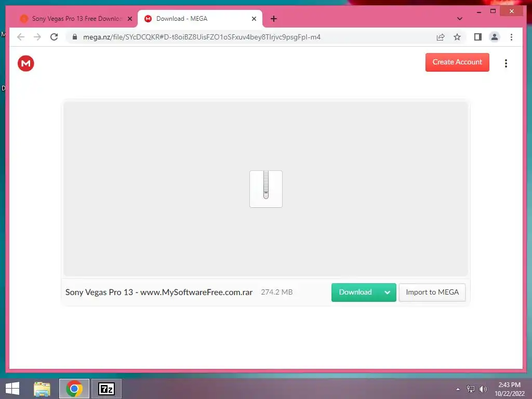
Task: Click the Create Account button
Action: 457,62
